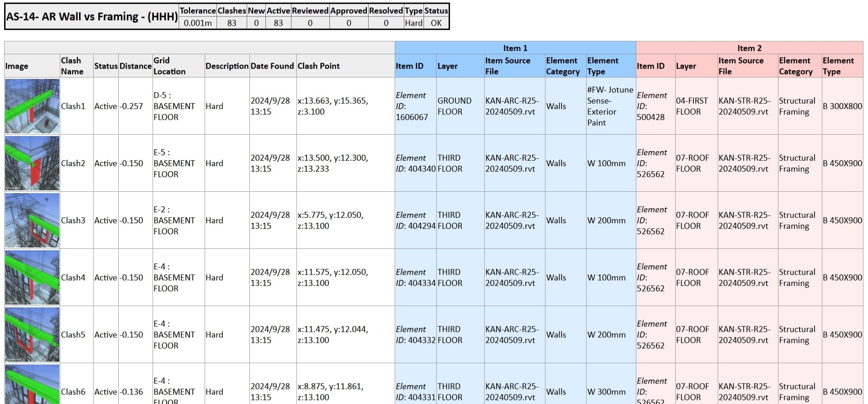Select the element type #FW- Jotune Sense-Exterior Paint

pos(610,106)
